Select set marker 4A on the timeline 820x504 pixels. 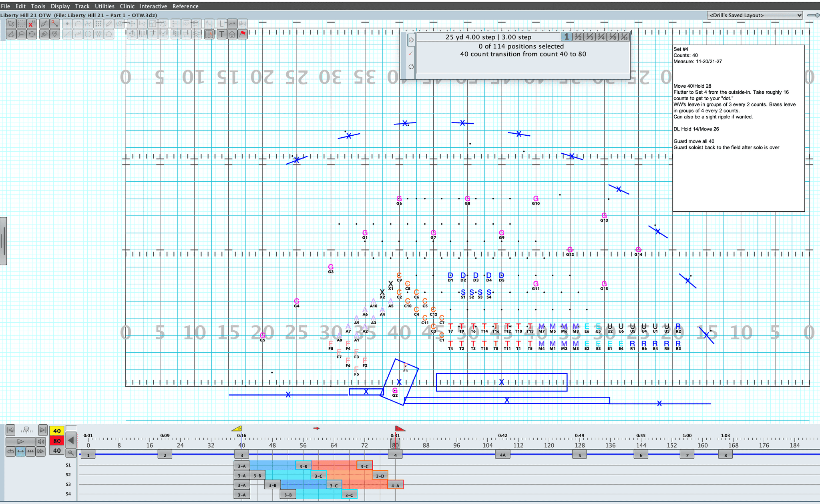(x=502, y=455)
